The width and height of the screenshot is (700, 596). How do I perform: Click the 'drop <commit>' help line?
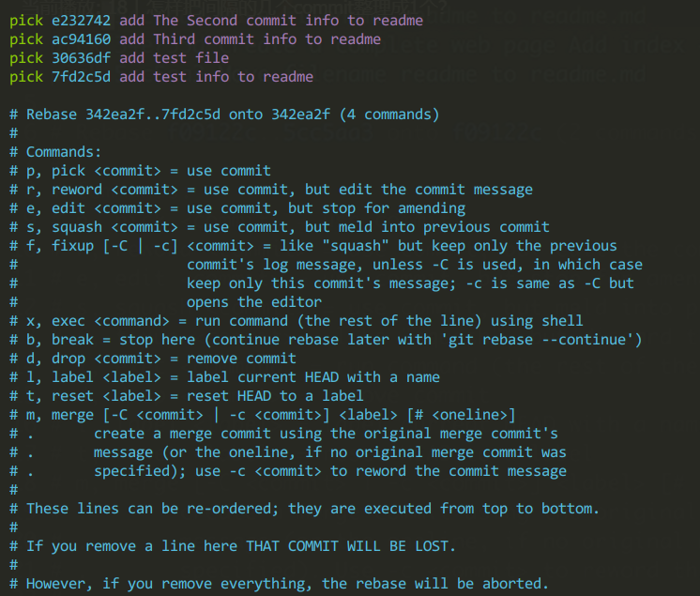point(153,358)
